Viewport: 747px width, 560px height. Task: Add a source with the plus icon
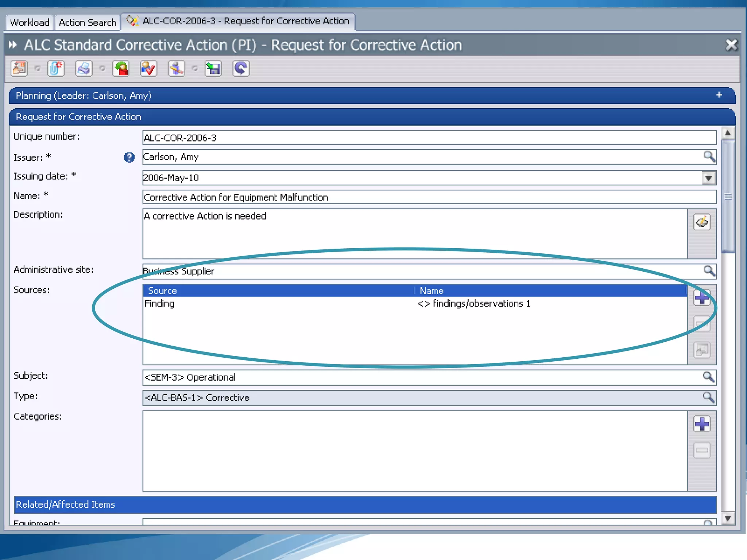click(701, 298)
